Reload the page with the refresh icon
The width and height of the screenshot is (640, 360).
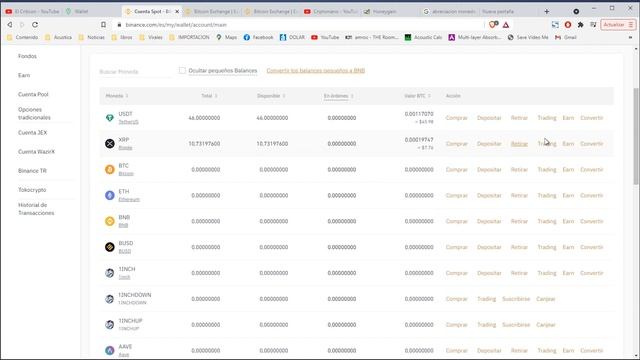[35, 25]
